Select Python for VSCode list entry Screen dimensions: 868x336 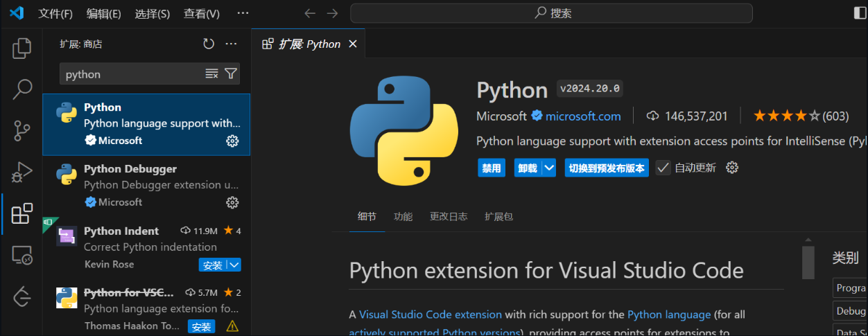pyautogui.click(x=146, y=308)
